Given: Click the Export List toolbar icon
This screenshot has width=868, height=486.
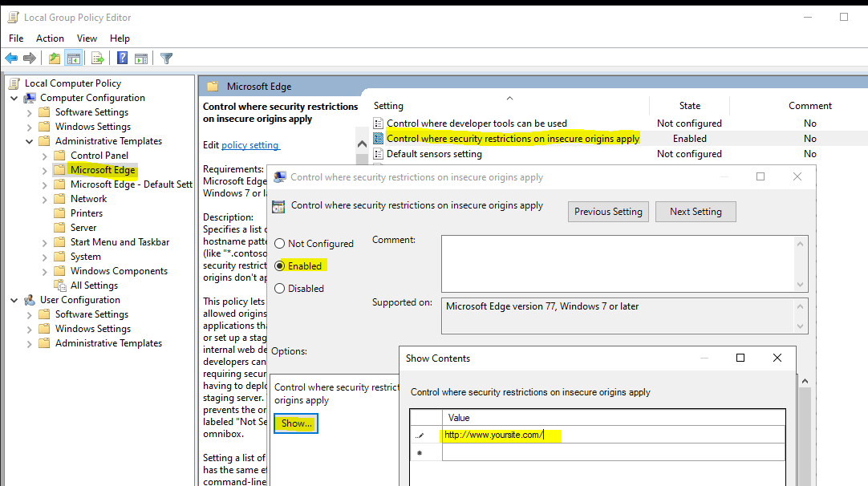Looking at the screenshot, I should click(98, 58).
